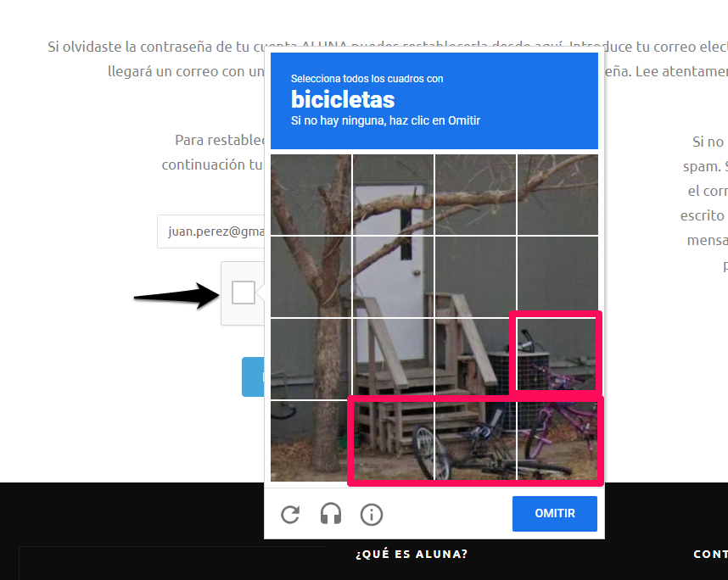Click the blue submit button behind the captcha

(x=253, y=376)
